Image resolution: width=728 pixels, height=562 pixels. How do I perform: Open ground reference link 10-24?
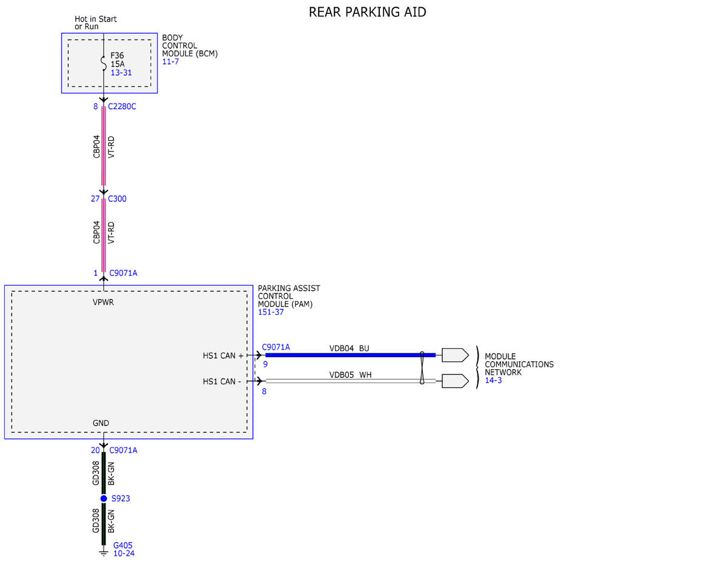point(124,554)
